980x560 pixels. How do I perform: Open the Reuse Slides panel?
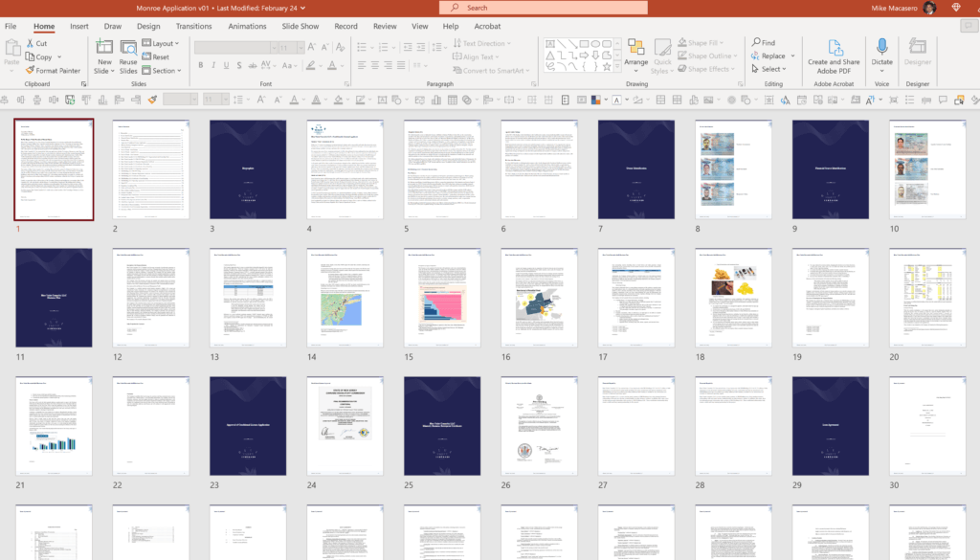pos(128,56)
